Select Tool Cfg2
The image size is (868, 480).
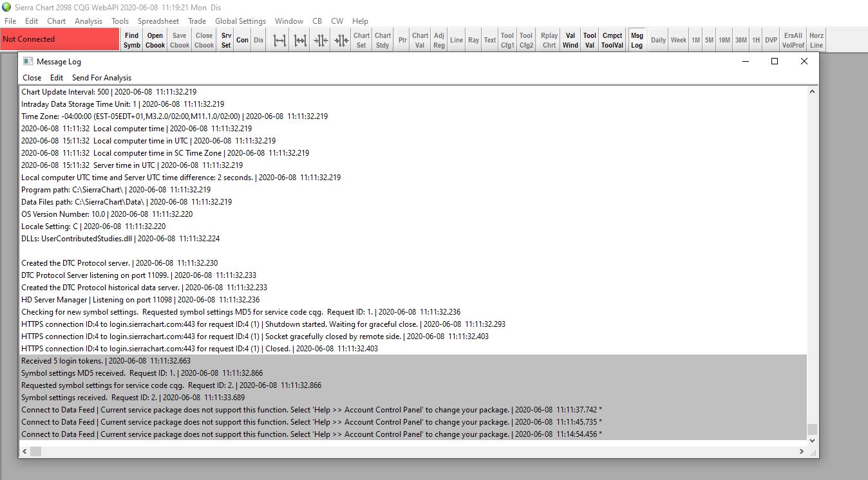coord(526,40)
